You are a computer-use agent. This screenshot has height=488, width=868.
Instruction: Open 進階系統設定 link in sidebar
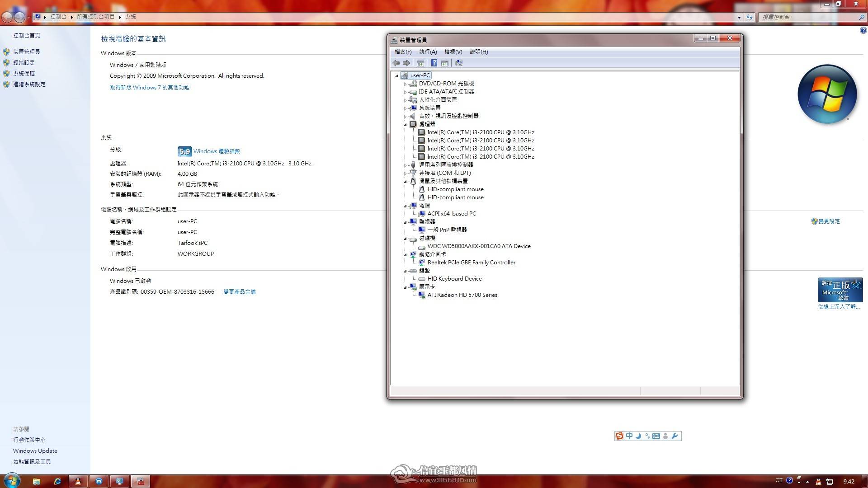[x=29, y=84]
